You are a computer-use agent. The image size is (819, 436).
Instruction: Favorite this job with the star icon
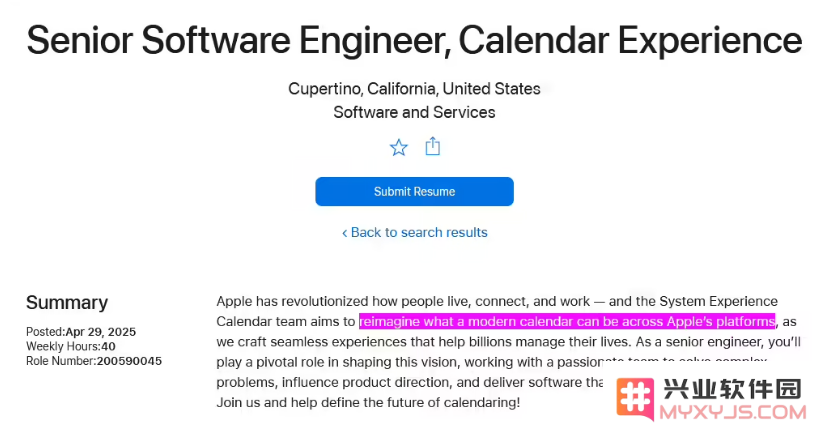[399, 148]
